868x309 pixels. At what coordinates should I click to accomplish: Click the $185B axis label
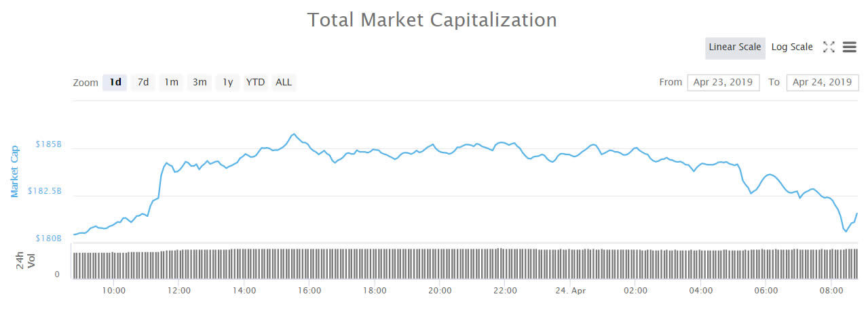(x=49, y=144)
